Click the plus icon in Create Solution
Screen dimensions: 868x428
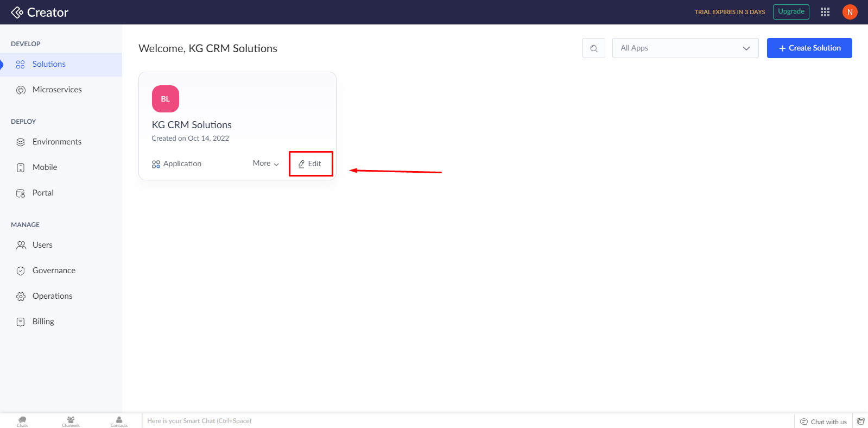782,48
